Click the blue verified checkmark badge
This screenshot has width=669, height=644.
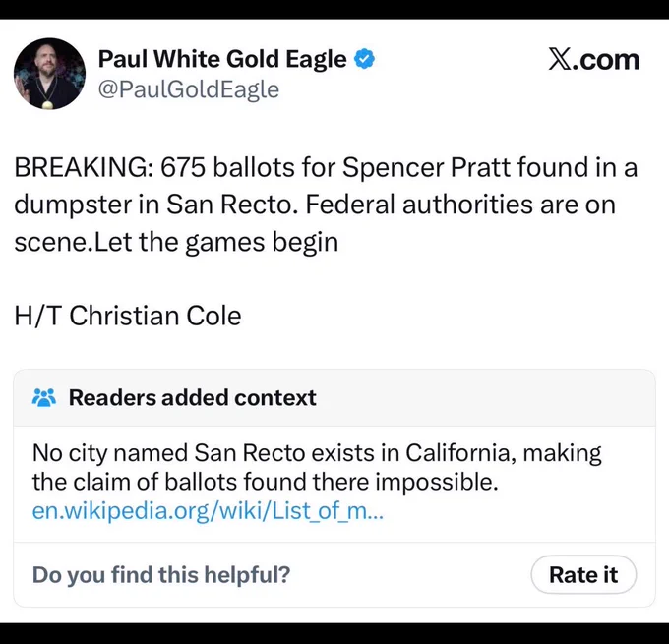point(364,59)
